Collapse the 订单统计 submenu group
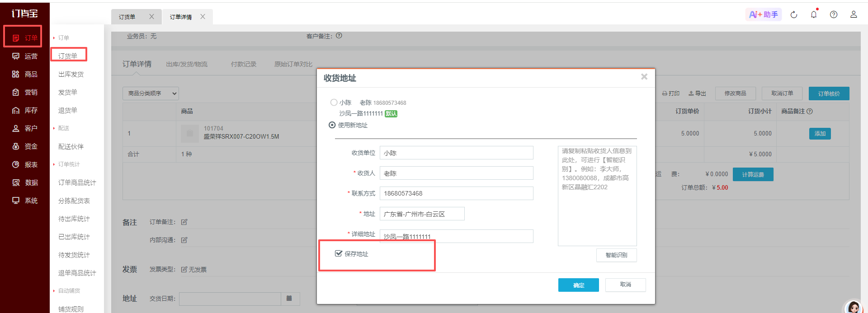The height and width of the screenshot is (313, 868). [66, 164]
